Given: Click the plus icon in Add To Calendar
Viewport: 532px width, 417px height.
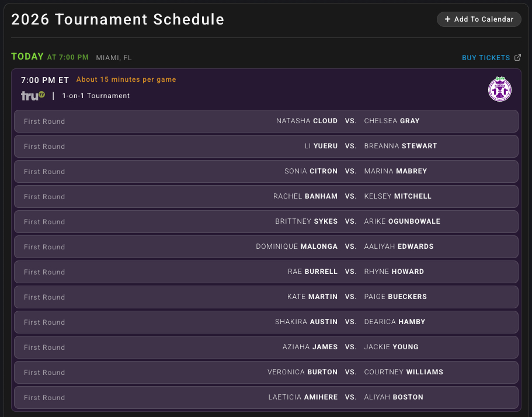Looking at the screenshot, I should point(447,19).
